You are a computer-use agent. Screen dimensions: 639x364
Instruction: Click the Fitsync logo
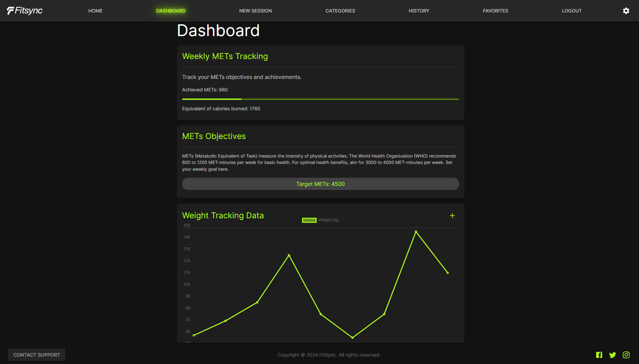pos(25,11)
